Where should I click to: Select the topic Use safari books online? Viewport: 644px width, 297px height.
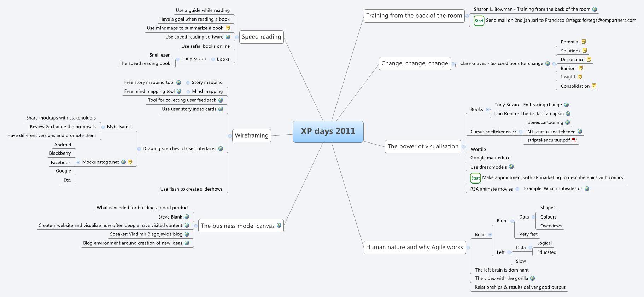205,46
